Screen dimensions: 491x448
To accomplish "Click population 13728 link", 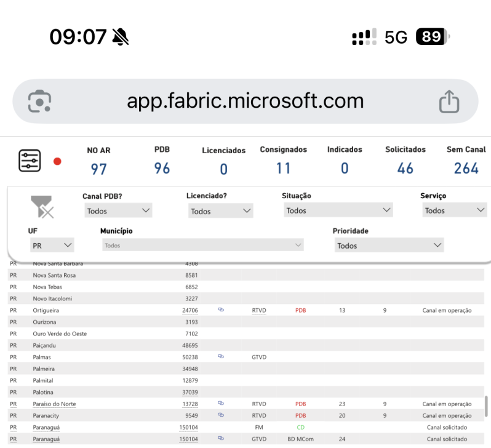I will click(x=190, y=404).
